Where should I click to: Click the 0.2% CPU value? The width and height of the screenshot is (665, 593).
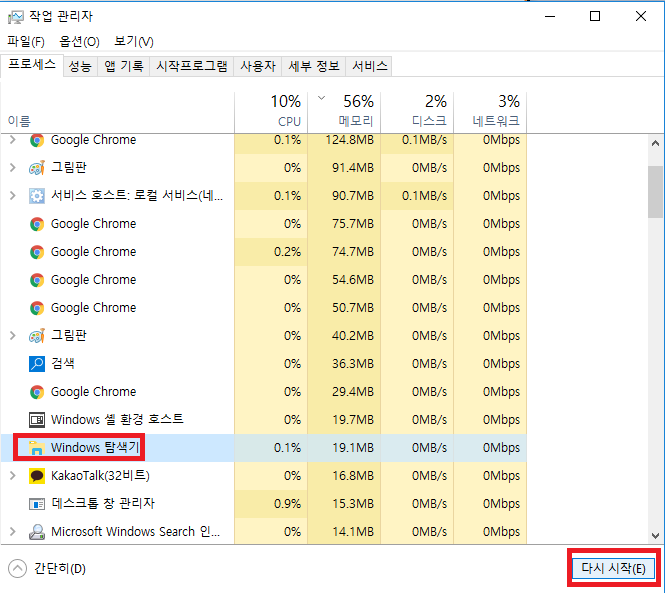click(x=287, y=252)
